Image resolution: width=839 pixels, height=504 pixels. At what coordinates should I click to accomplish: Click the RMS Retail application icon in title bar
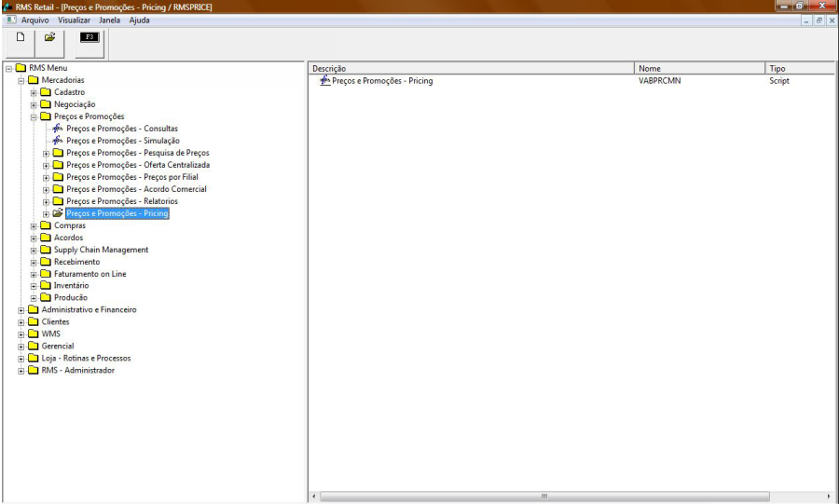click(x=7, y=7)
